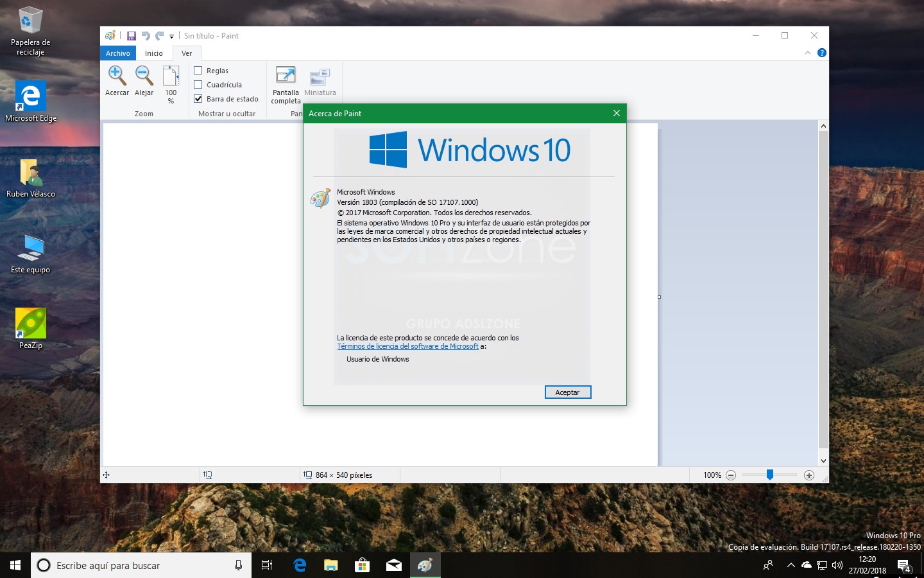924x578 pixels.
Task: Open Términos de licencia del software link
Action: 407,346
